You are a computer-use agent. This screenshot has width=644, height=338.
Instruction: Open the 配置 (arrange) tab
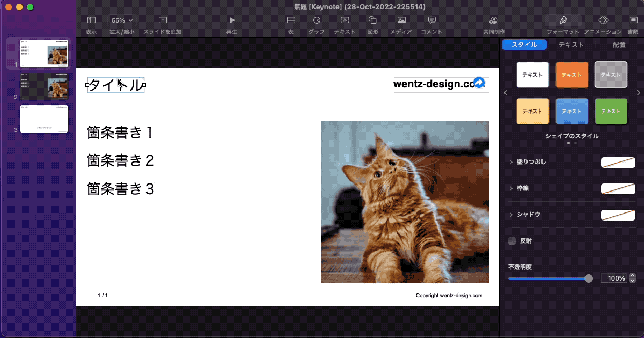[618, 45]
